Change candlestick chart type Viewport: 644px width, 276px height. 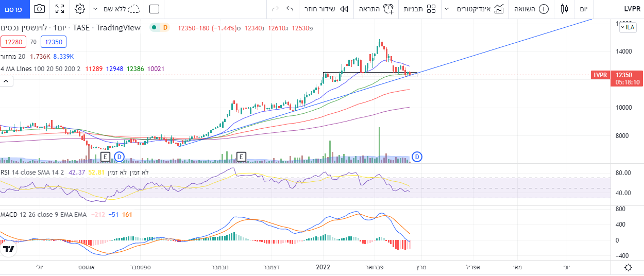point(565,9)
